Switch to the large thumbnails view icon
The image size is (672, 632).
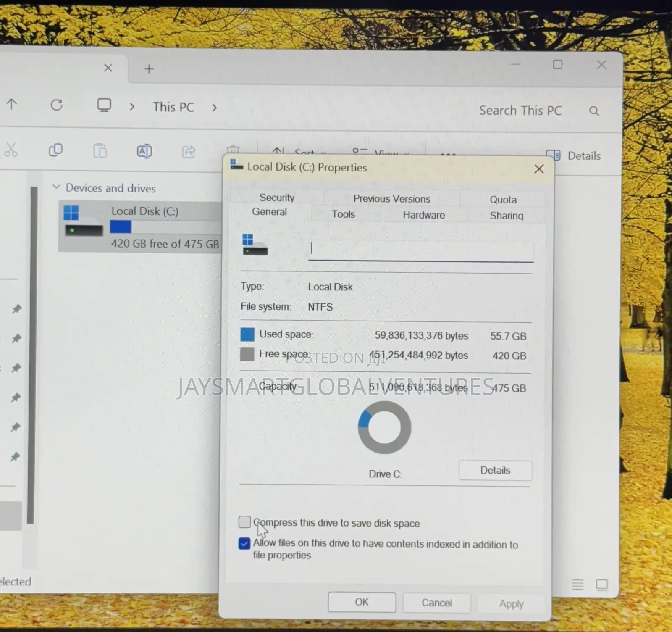point(602,585)
